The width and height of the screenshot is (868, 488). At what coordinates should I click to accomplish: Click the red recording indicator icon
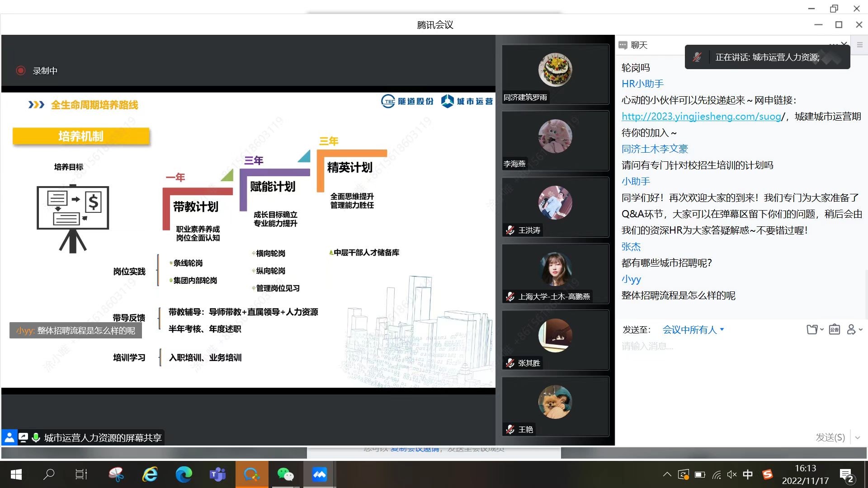pos(21,70)
